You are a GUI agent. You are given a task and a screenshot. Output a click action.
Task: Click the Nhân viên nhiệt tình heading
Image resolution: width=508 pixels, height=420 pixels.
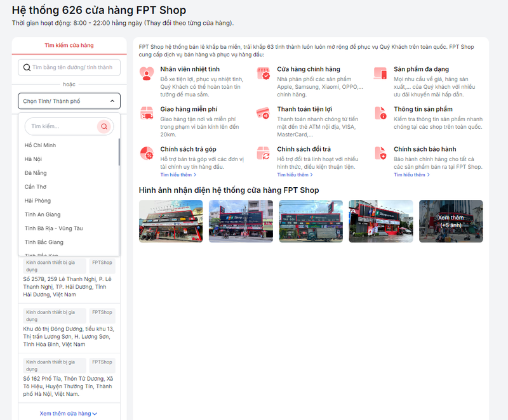pos(190,69)
